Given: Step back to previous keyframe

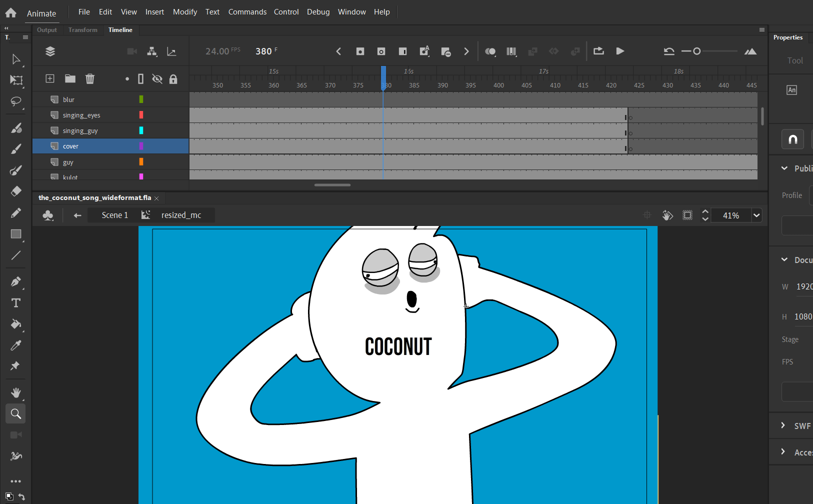Looking at the screenshot, I should [x=338, y=51].
